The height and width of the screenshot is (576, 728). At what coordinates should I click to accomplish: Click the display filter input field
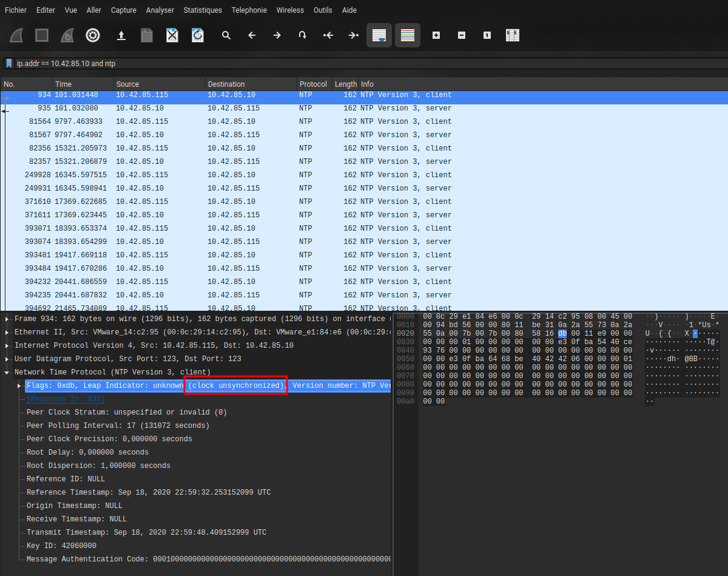[182, 63]
